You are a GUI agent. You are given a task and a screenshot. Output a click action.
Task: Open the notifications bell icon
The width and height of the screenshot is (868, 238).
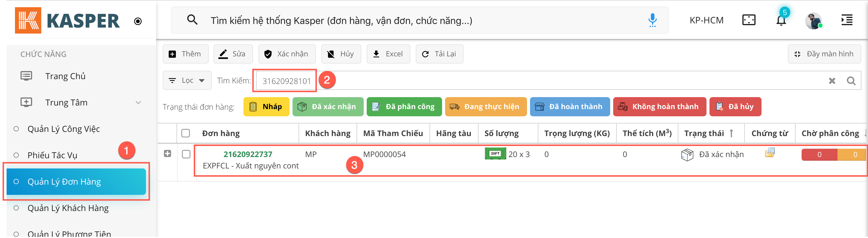tap(781, 21)
